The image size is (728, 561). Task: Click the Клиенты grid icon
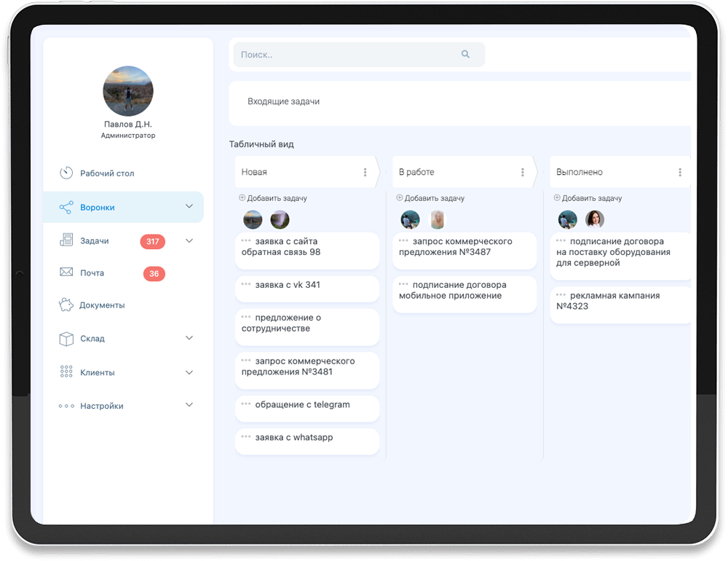coord(66,372)
